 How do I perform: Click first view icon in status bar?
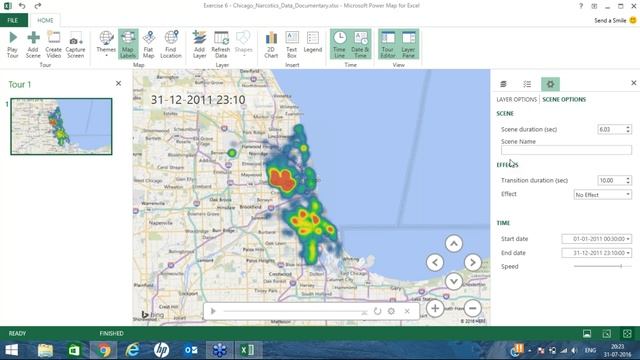pyautogui.click(x=587, y=333)
